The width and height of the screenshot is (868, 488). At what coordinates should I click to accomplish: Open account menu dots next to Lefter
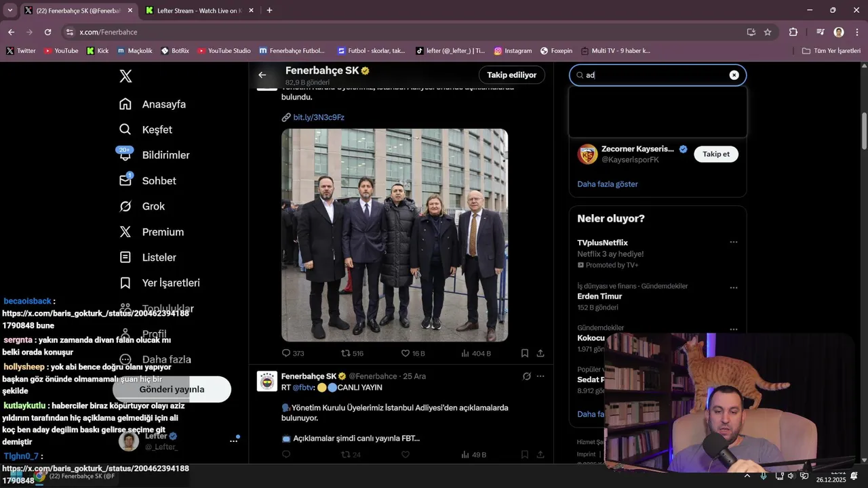click(233, 441)
